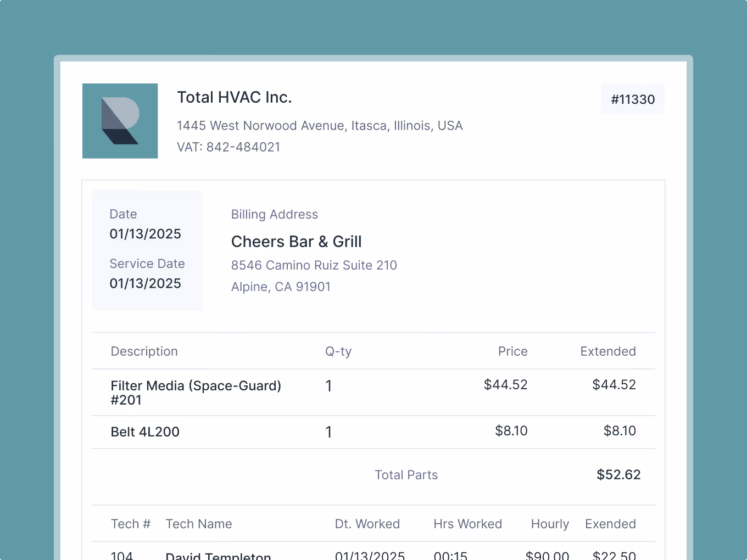
Task: Click the Total Parts label
Action: [406, 475]
